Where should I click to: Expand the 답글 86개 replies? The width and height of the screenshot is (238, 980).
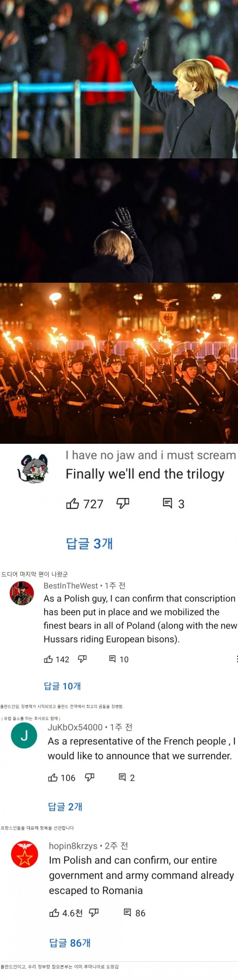pyautogui.click(x=70, y=943)
